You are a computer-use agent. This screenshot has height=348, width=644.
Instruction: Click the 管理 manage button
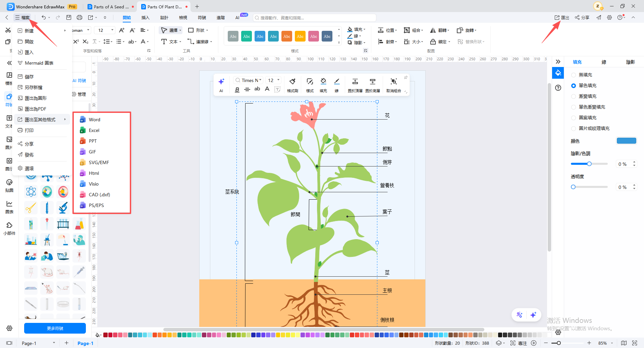coord(79,94)
